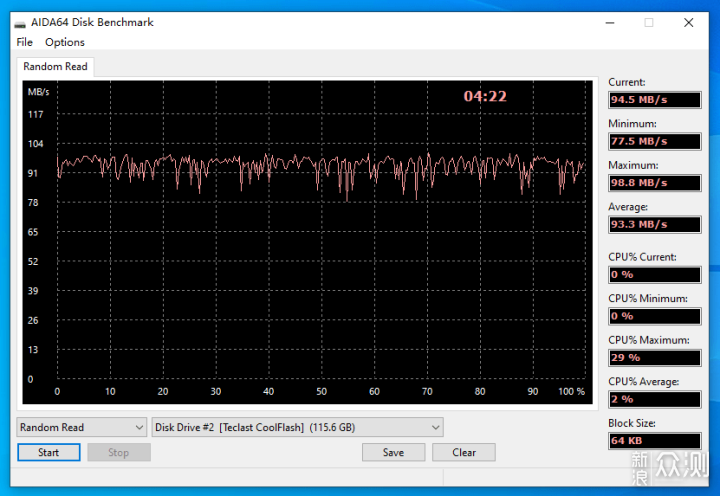Click the 117 label on the vertical axis
Image resolution: width=720 pixels, height=496 pixels.
pos(35,114)
